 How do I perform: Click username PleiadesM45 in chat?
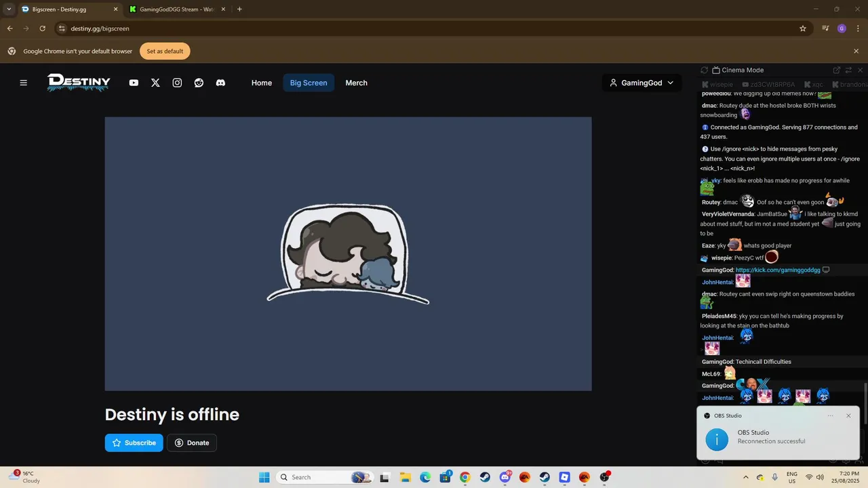[x=719, y=316]
